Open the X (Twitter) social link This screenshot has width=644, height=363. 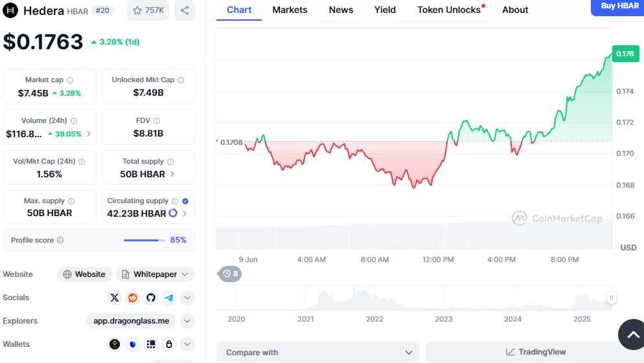115,298
